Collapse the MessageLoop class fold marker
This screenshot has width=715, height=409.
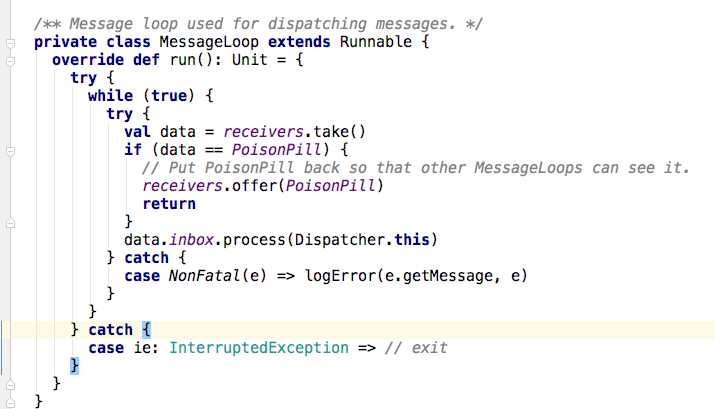point(8,42)
